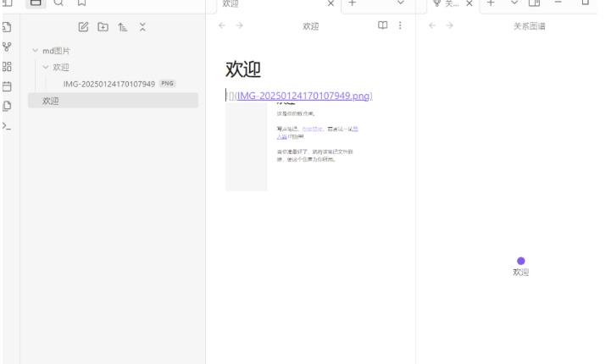This screenshot has height=364, width=611.
Task: Open tab list dropdown after 欢迎 tab
Action: pos(401,3)
